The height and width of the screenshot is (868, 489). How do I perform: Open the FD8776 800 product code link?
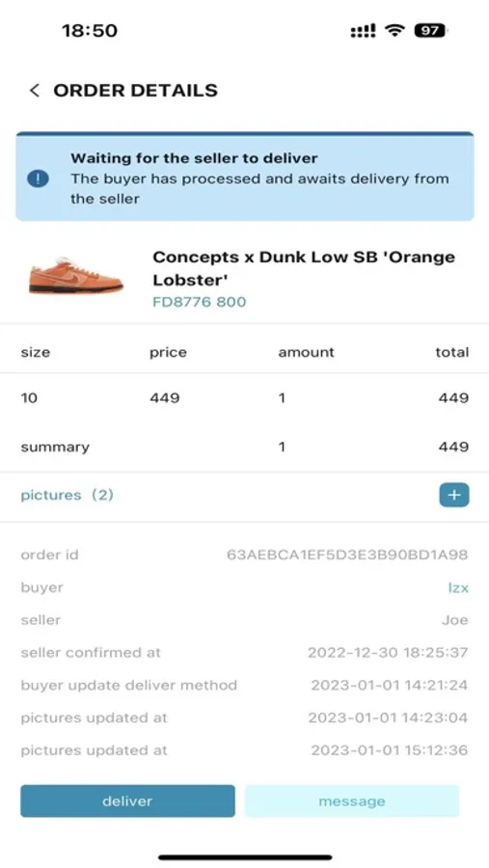coord(200,302)
